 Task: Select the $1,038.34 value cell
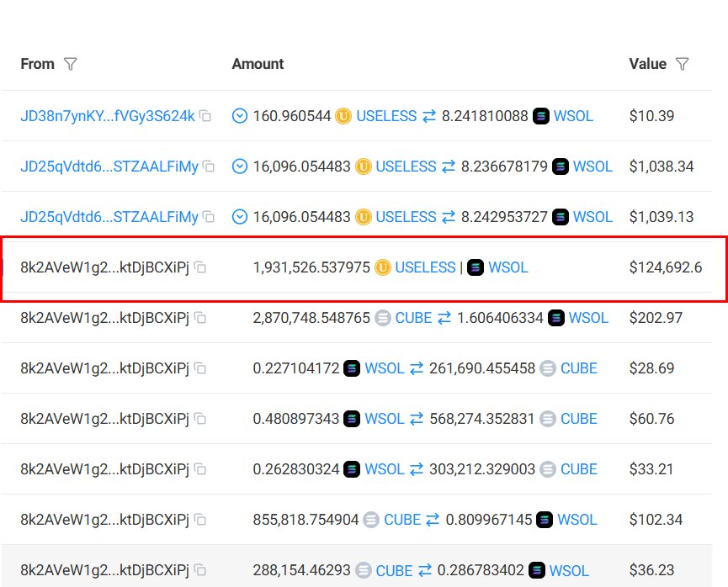point(662,167)
